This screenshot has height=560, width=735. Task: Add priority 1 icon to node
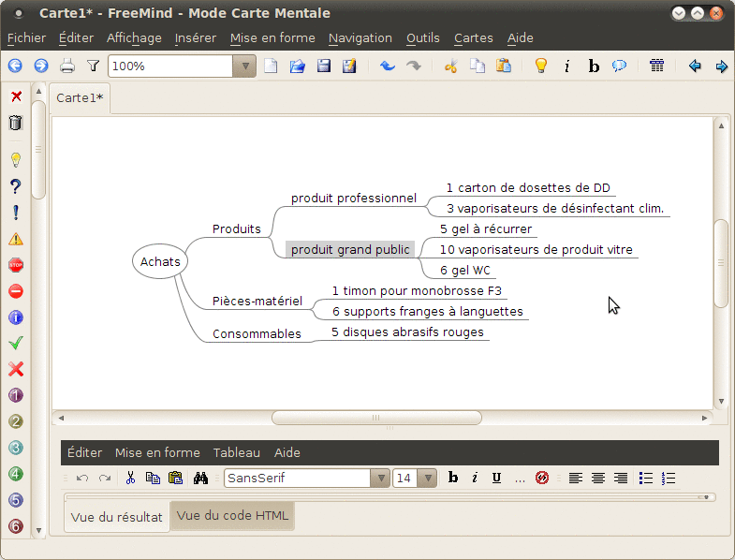(x=16, y=395)
